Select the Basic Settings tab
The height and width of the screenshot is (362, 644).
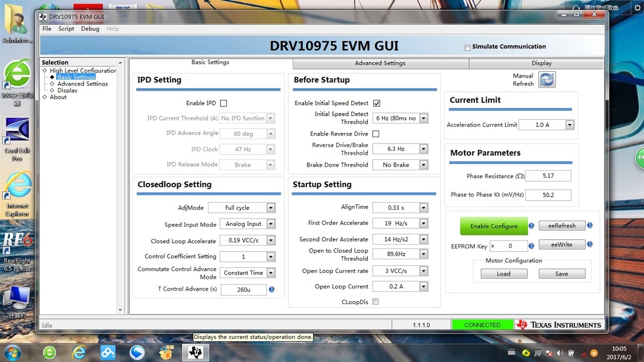coord(210,62)
